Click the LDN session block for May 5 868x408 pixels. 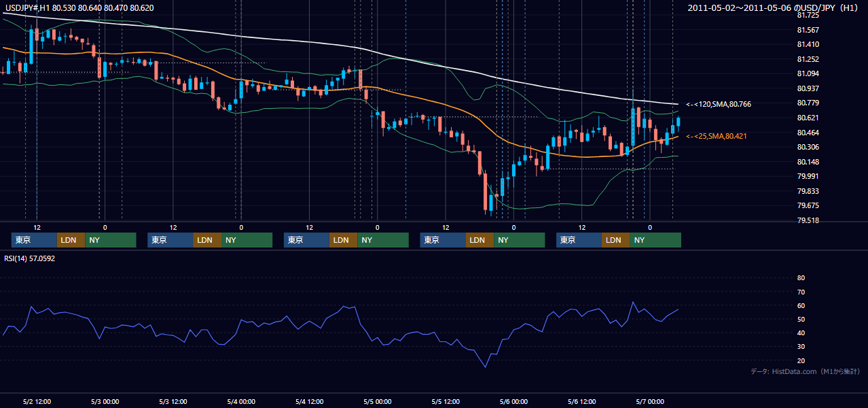[x=480, y=240]
